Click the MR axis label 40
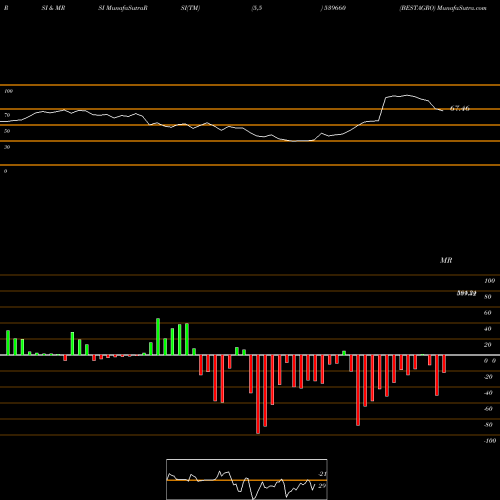 (488, 329)
